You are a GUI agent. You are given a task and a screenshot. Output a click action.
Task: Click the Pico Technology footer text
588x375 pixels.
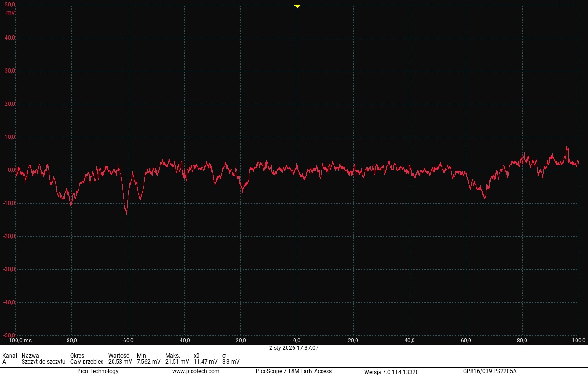pyautogui.click(x=97, y=371)
